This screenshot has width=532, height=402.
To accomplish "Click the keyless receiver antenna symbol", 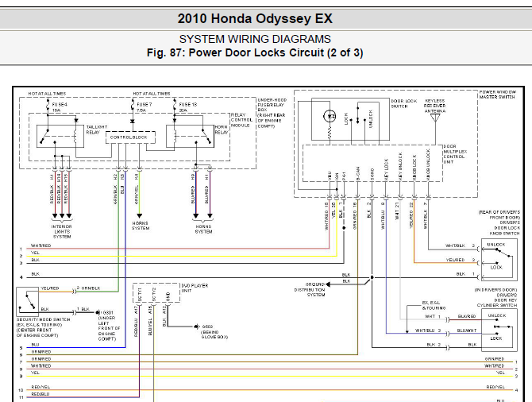I will (x=435, y=118).
